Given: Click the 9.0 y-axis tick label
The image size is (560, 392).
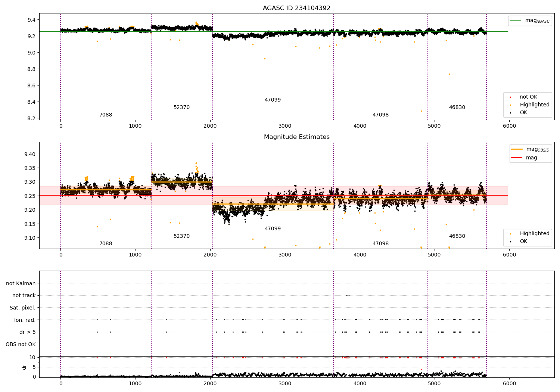Looking at the screenshot, I should (x=31, y=53).
